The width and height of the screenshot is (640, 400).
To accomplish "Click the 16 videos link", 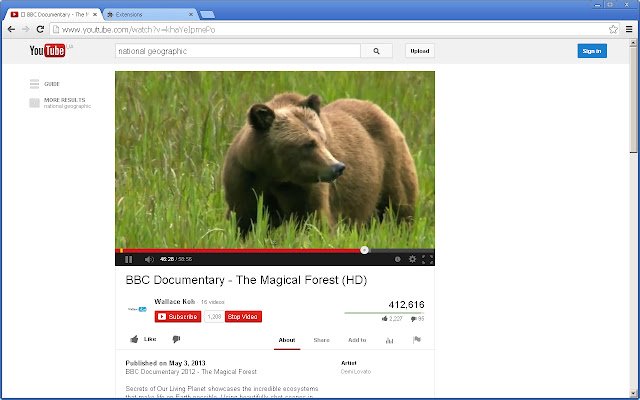I will pos(213,302).
